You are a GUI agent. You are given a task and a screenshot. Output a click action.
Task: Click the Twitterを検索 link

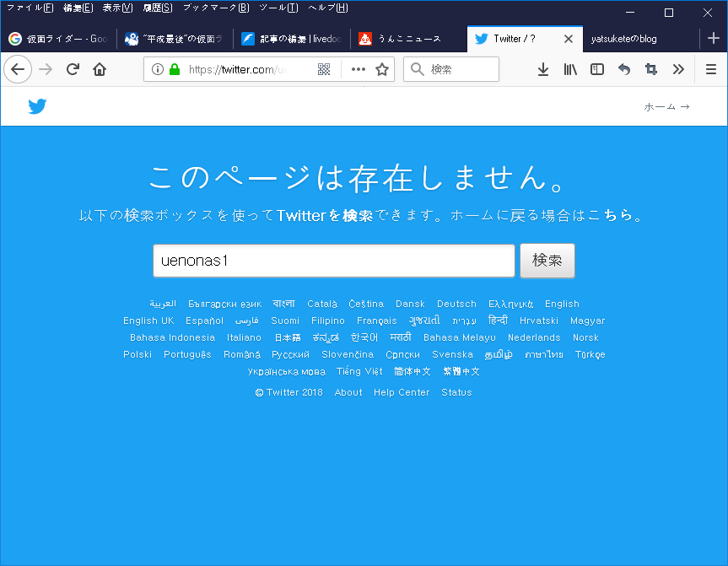click(x=325, y=215)
